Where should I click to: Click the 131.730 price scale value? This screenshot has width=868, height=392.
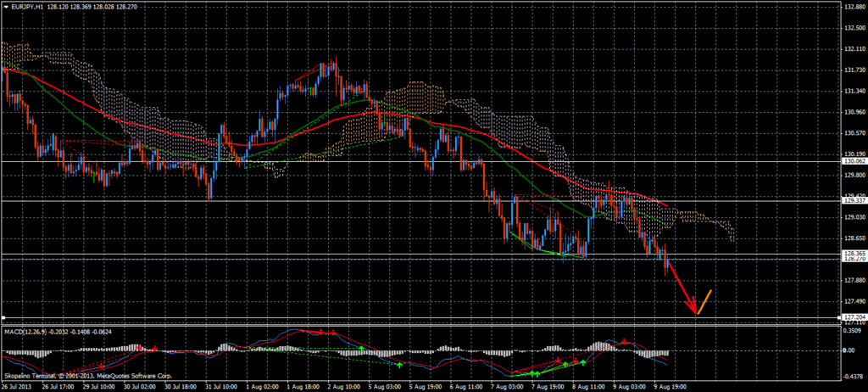(x=853, y=70)
